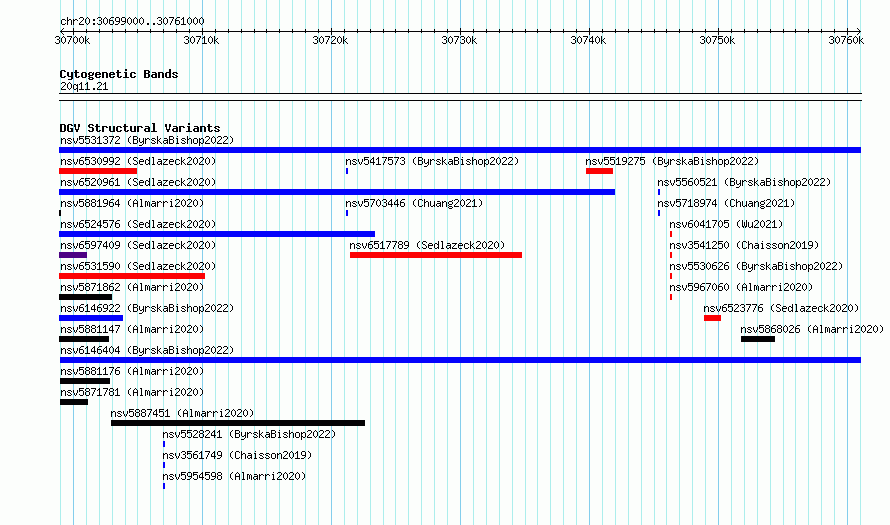Viewport: 890px width, 525px height.
Task: Click the nsv5871862 (Almarri2020) label
Action: point(132,287)
